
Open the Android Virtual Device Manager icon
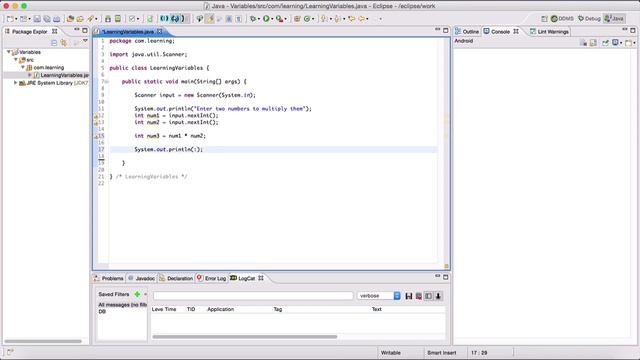point(118,19)
